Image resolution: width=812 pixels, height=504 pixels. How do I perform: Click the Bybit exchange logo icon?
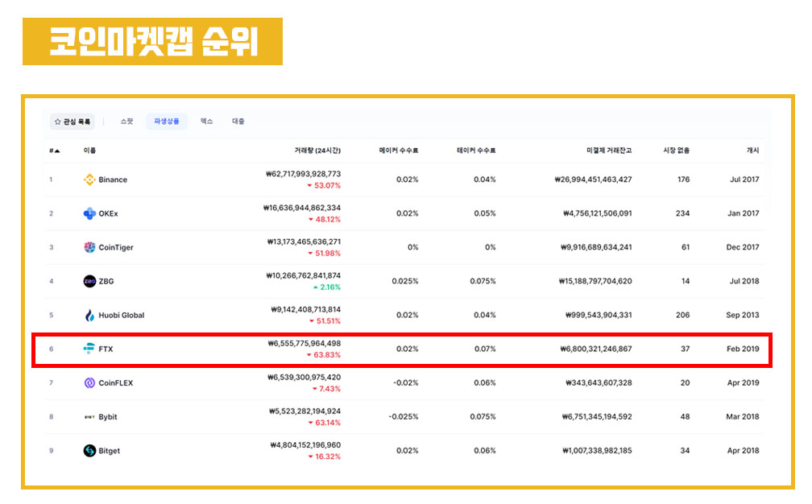[89, 417]
